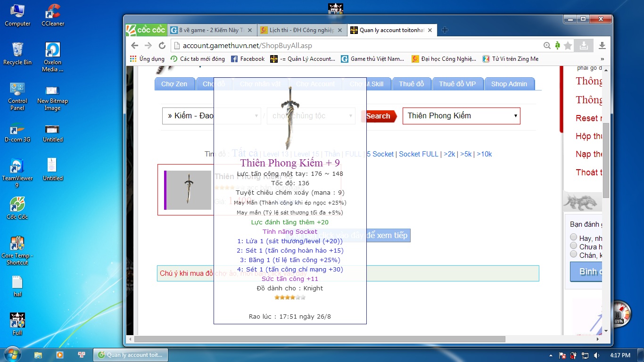Screen dimensions: 644x362
Task: Click the red Search button
Action: point(378,116)
